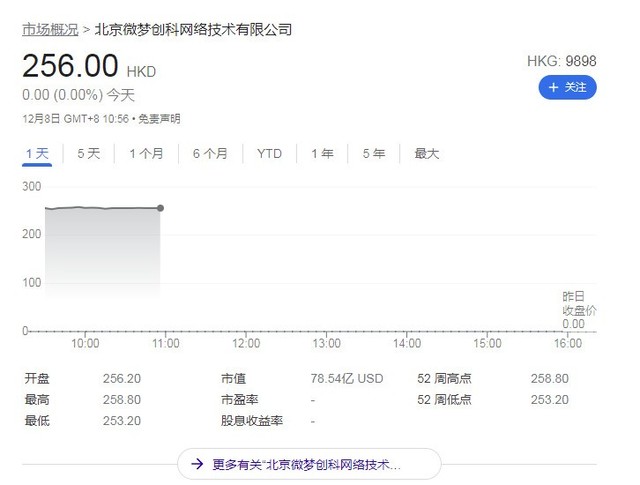This screenshot has width=640, height=485.
Task: Click the 16:00 time axis label
Action: click(x=568, y=343)
